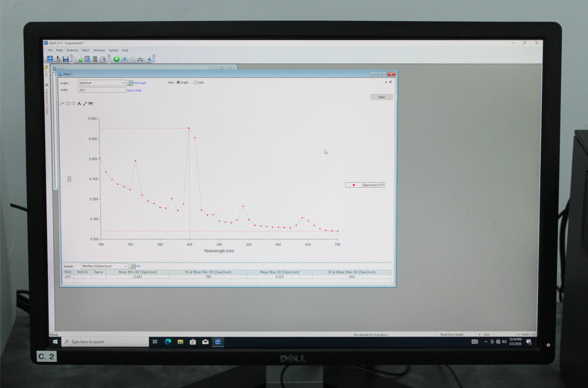Select the ellipse drawing tool
Image resolution: width=588 pixels, height=388 pixels.
pyautogui.click(x=73, y=104)
